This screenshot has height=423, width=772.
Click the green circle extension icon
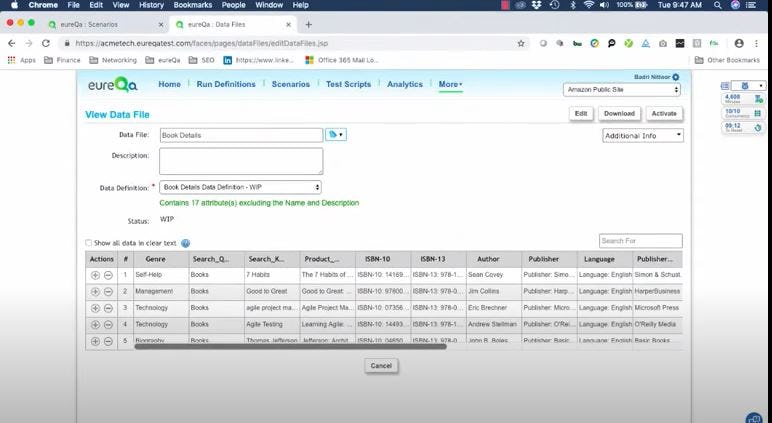(x=628, y=44)
